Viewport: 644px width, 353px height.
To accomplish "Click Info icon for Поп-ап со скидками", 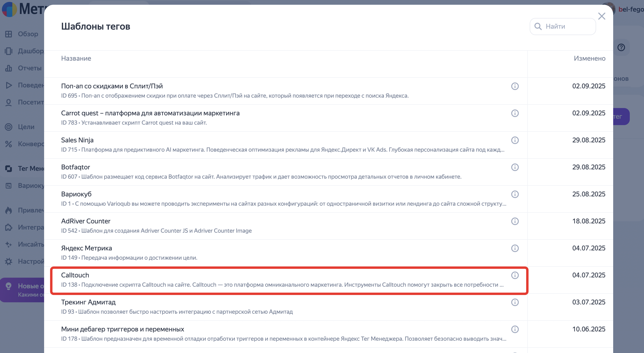I will click(515, 86).
